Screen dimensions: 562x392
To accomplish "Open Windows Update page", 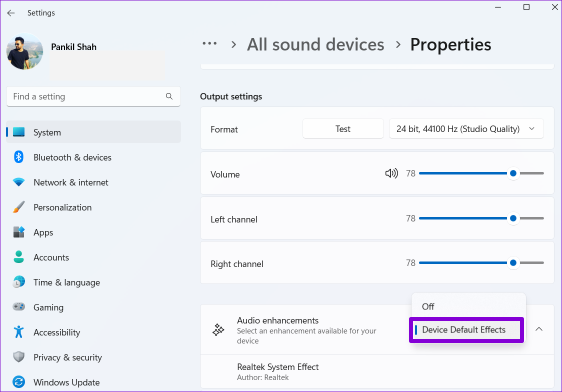I will pos(66,382).
